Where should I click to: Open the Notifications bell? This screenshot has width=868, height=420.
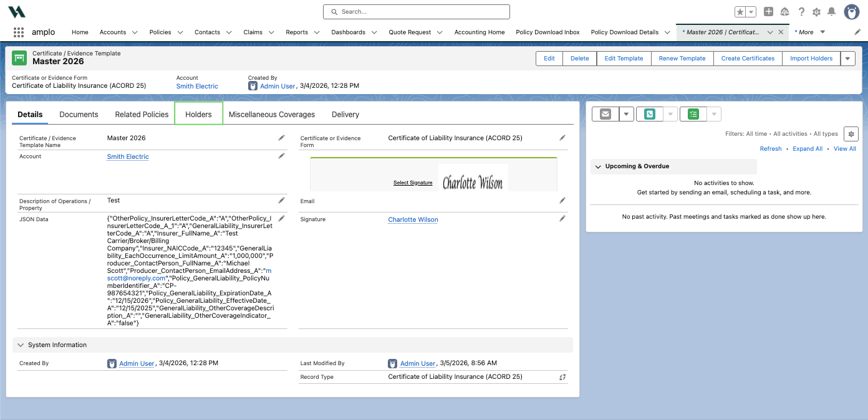(x=831, y=12)
